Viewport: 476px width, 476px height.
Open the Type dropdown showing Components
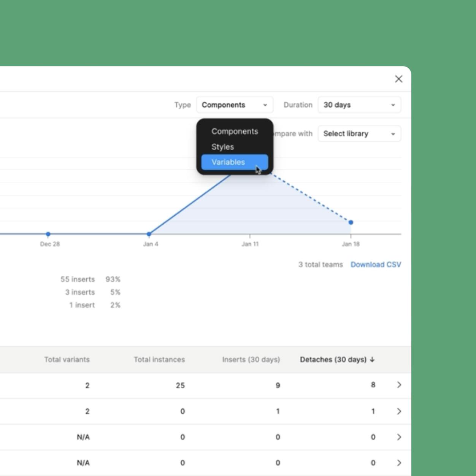(235, 105)
